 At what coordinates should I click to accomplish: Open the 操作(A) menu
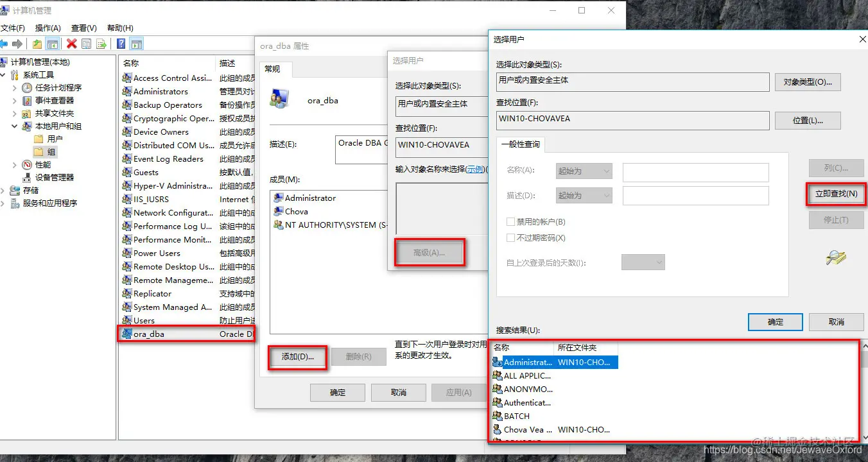(48, 28)
